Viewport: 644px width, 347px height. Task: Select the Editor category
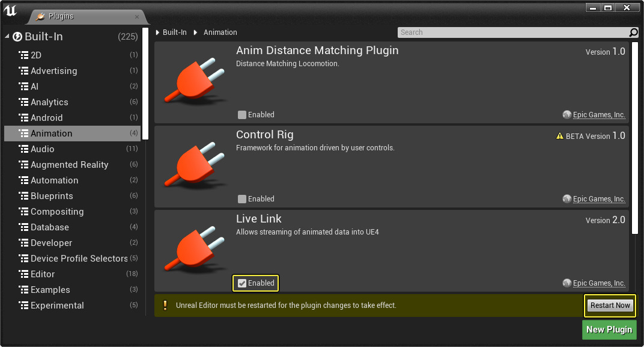[x=43, y=274]
